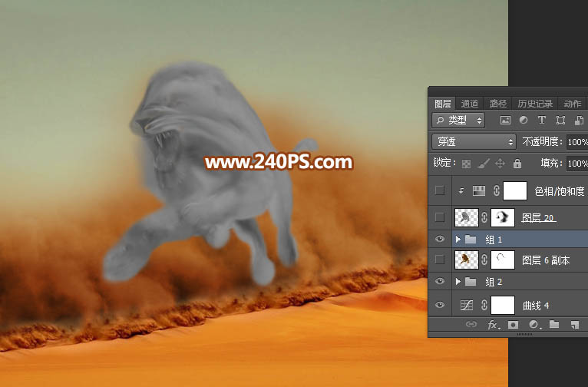Select the 图层 20 layer name

click(x=538, y=217)
